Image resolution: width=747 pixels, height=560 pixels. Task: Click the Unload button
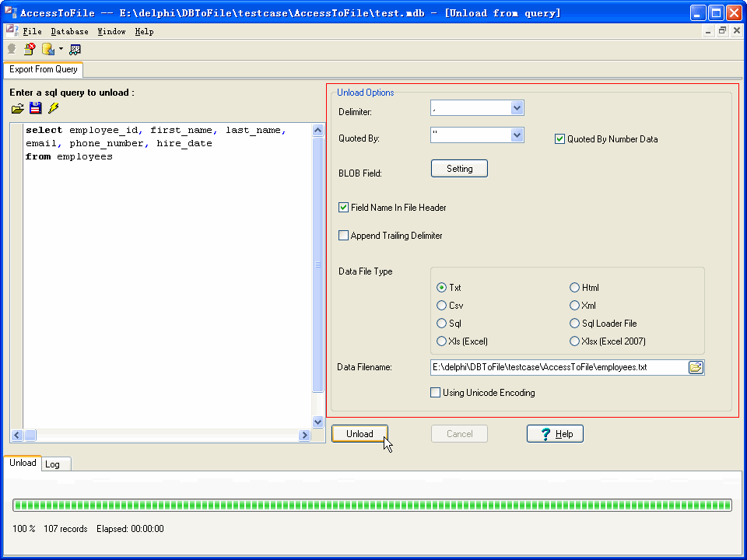click(359, 434)
